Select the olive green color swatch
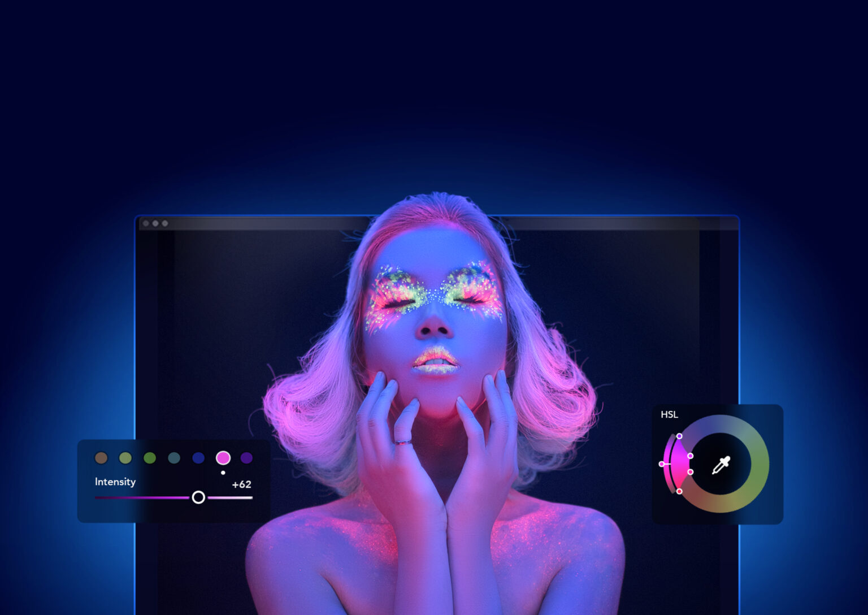This screenshot has height=615, width=868. pos(125,458)
